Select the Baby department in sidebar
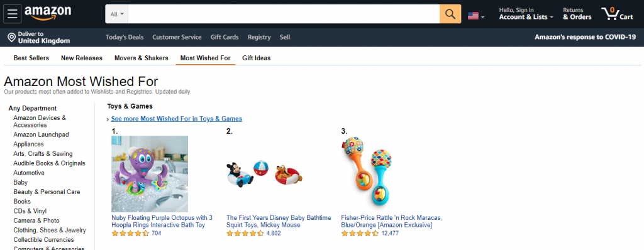This screenshot has width=644, height=250. click(x=21, y=182)
